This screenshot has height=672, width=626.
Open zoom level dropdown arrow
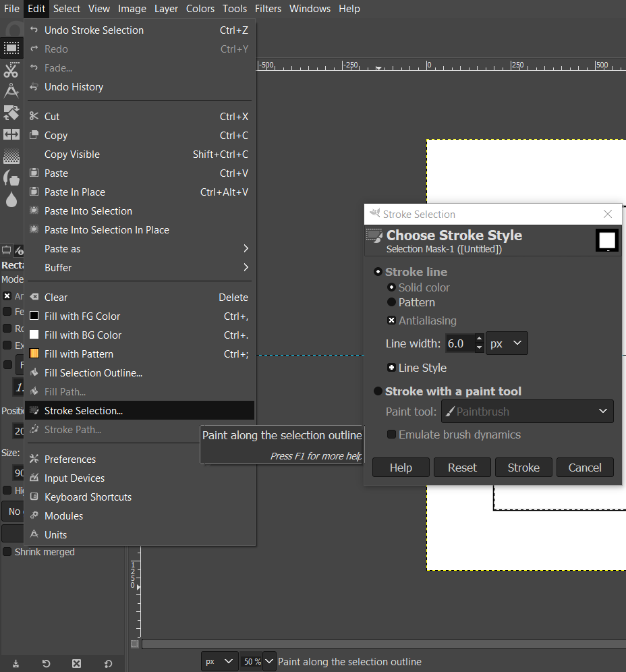[269, 661]
